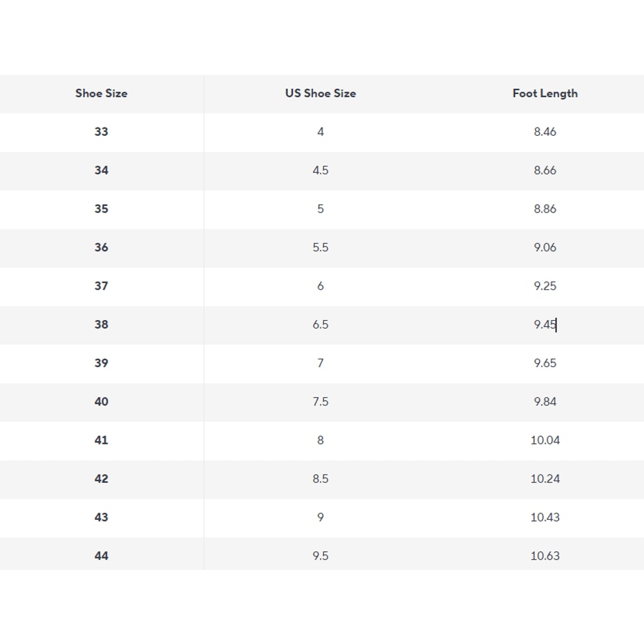The image size is (644, 644).
Task: Select the foot length 10.04 value
Action: 545,440
